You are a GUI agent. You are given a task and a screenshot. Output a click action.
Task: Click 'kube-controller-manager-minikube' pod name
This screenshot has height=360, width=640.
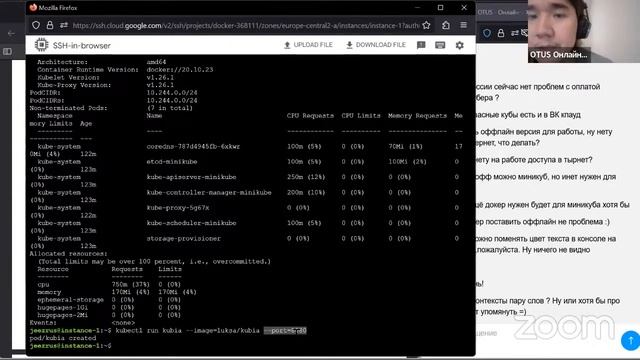tap(209, 192)
